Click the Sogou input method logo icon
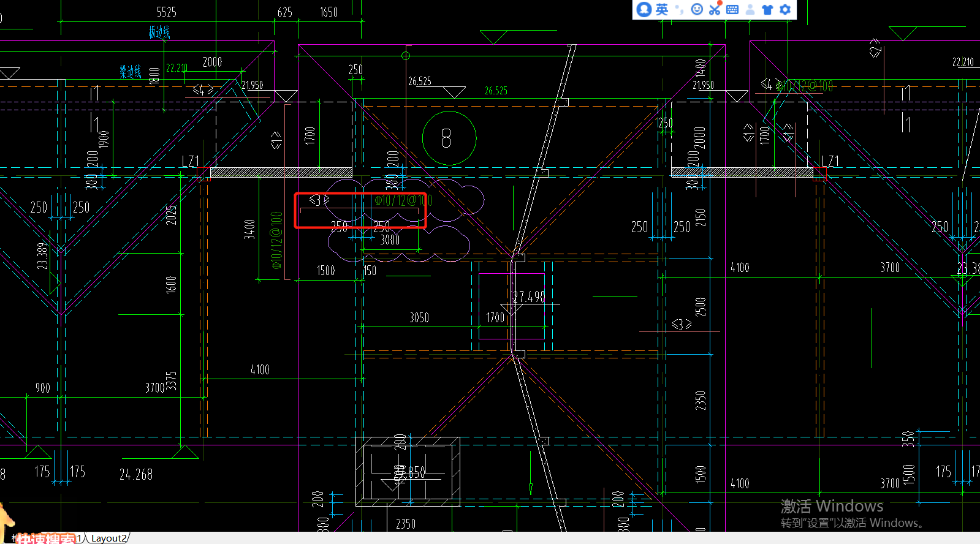 point(644,9)
